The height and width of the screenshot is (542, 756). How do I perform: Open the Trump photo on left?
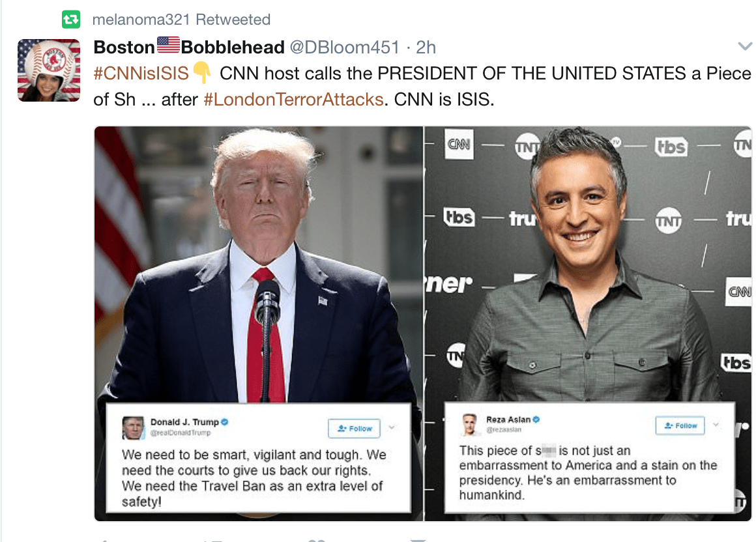click(259, 324)
